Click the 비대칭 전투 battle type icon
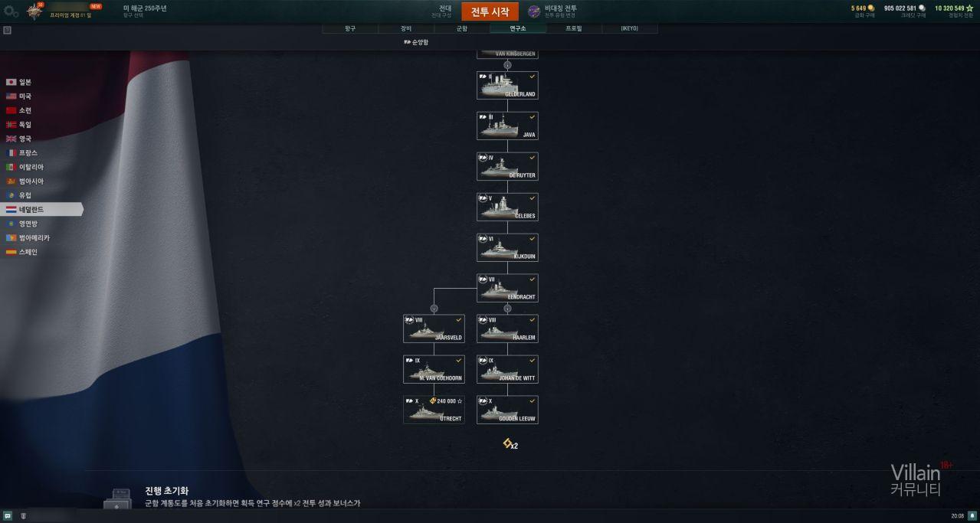 (534, 11)
